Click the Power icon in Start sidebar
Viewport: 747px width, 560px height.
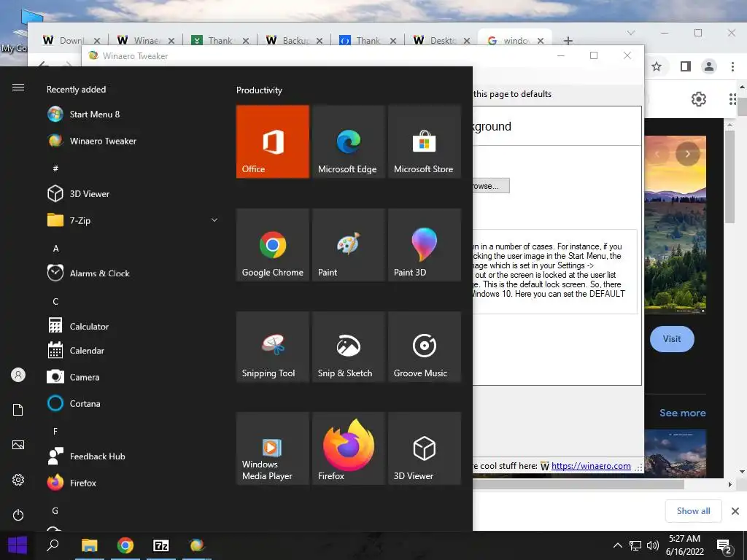[18, 515]
